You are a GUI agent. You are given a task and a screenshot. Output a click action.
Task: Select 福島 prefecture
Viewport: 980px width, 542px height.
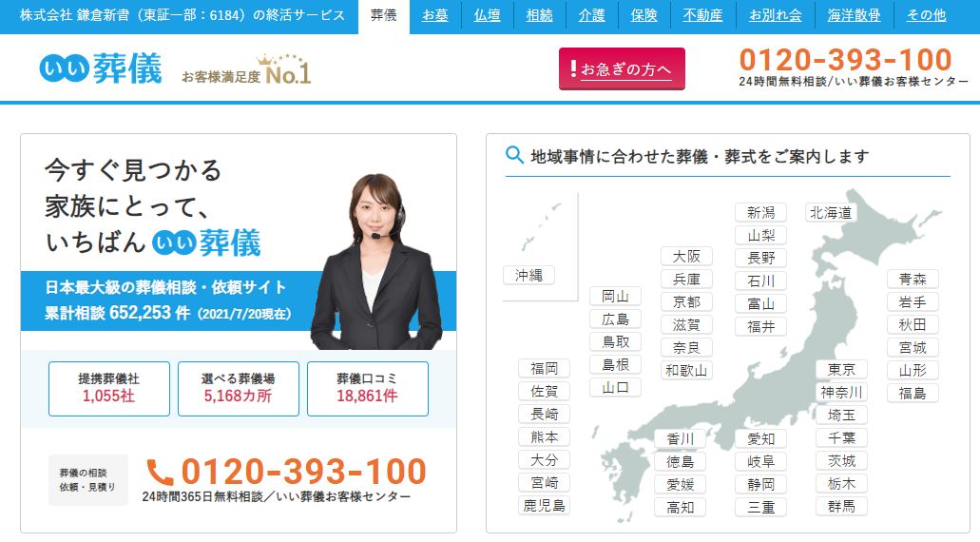click(913, 394)
